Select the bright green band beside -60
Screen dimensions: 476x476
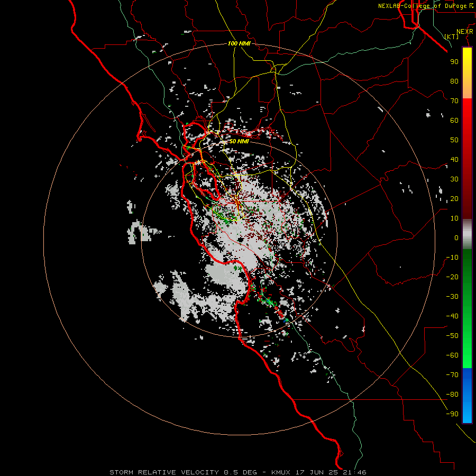point(467,355)
